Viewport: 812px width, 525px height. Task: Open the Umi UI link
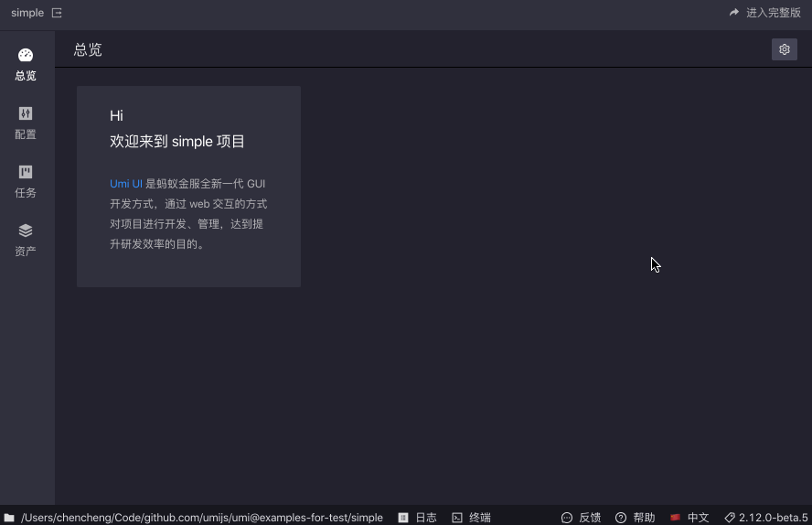126,184
